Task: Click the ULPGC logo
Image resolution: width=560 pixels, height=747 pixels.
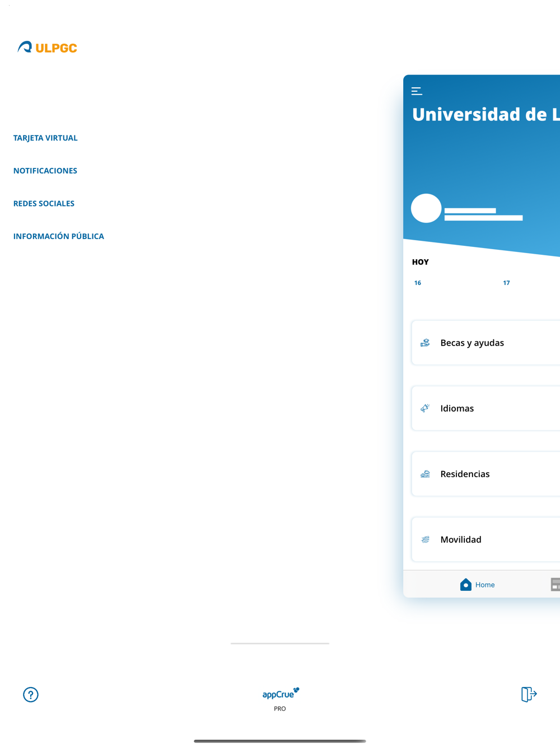Action: (x=48, y=48)
